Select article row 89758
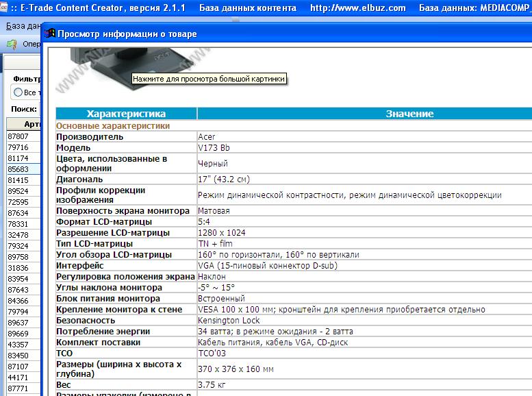 point(23,257)
